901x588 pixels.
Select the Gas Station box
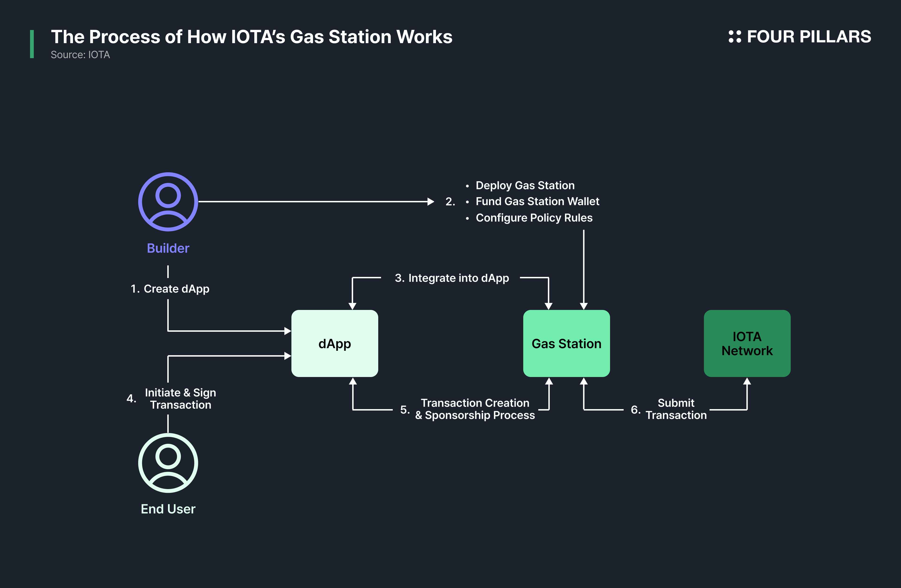(566, 343)
